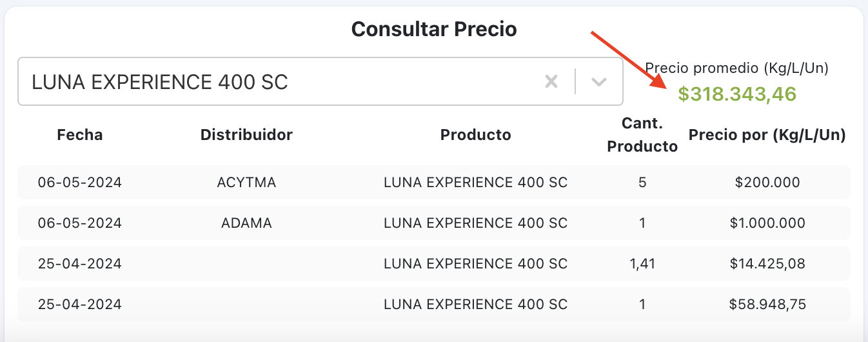Image resolution: width=868 pixels, height=342 pixels.
Task: Select quantity 5 in the ACYTMA row
Action: click(642, 183)
